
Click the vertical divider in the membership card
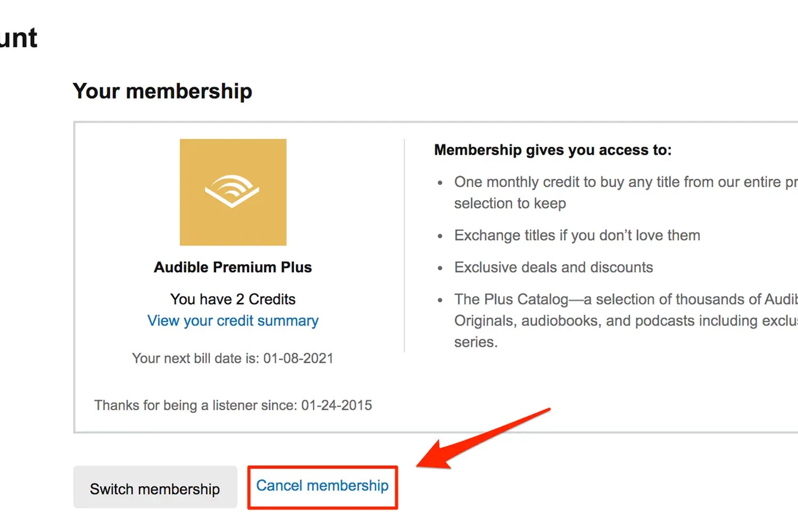[x=404, y=245]
